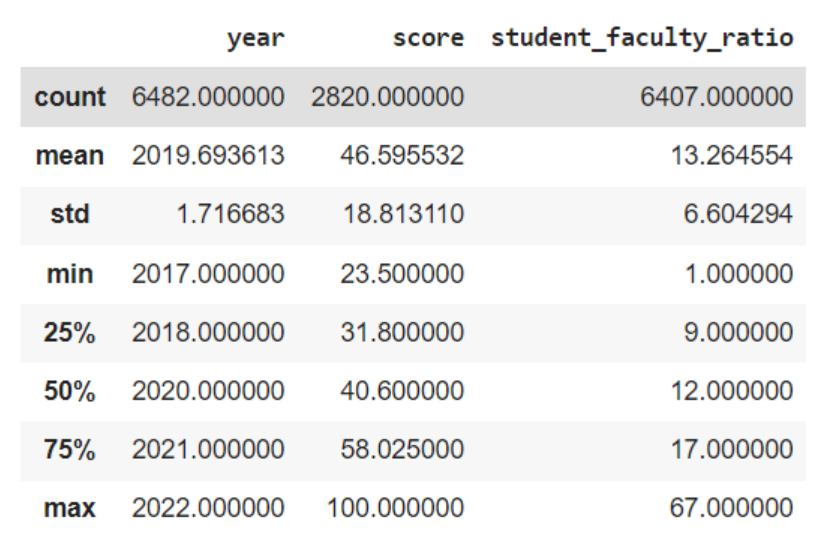Click the median year cell 2020.000000
Viewport: 824px width, 542px height.
(x=208, y=391)
